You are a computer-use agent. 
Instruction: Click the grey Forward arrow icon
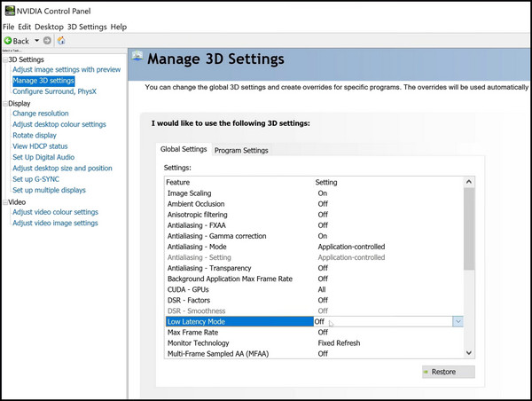47,41
